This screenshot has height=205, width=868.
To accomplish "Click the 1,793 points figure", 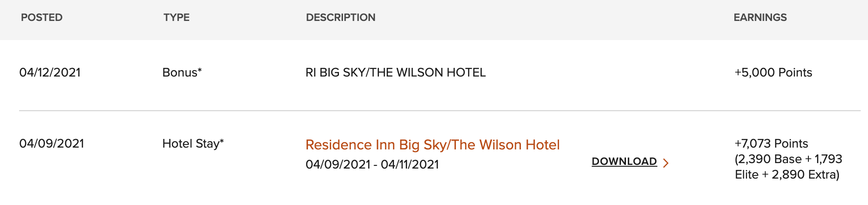I will 828,159.
